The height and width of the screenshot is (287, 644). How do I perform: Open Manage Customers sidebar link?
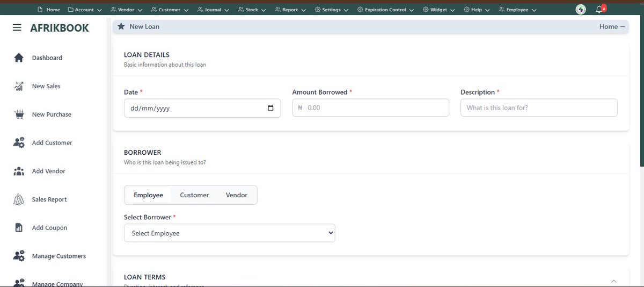coord(59,256)
